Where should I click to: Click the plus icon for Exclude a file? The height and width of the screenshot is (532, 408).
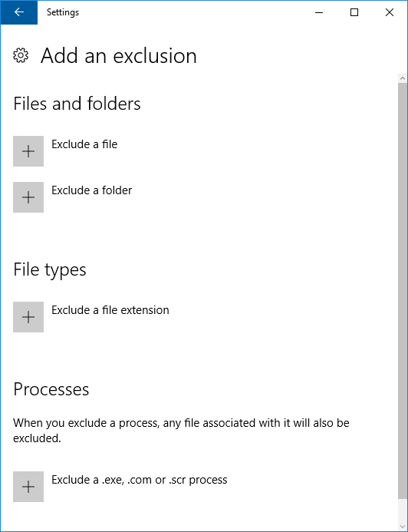click(28, 151)
